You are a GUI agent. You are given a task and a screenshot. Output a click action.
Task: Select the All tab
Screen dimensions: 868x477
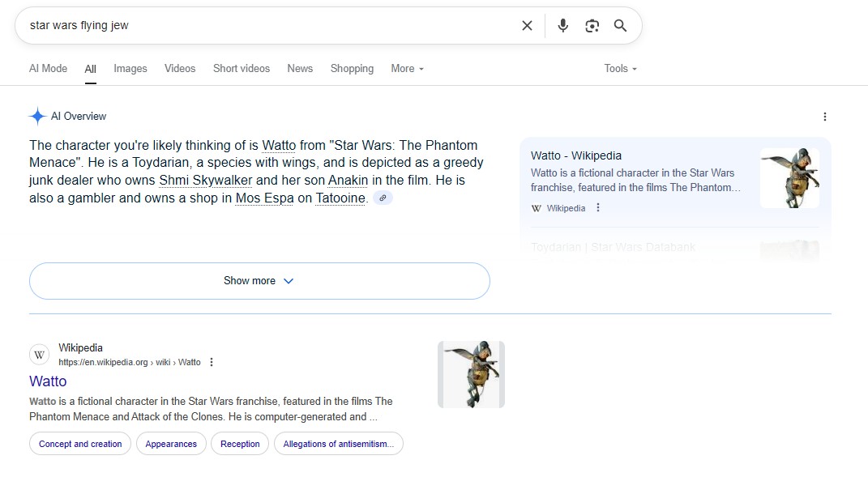click(x=90, y=69)
